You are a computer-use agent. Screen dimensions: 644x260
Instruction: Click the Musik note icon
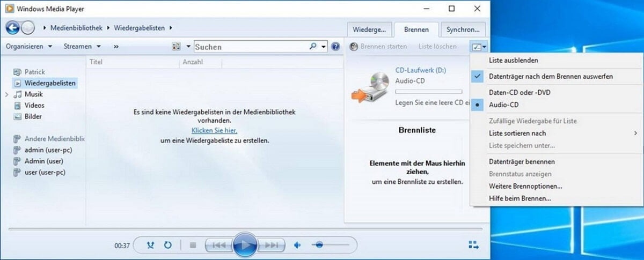point(18,94)
